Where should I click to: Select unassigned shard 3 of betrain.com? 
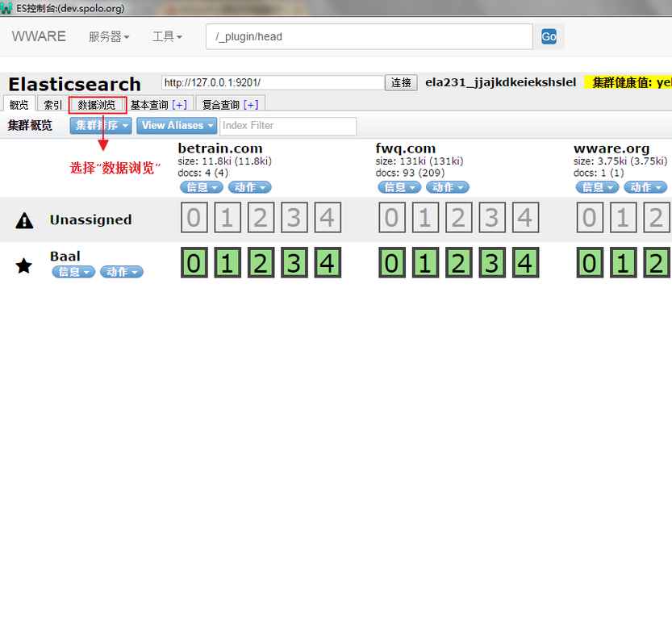[x=294, y=217]
